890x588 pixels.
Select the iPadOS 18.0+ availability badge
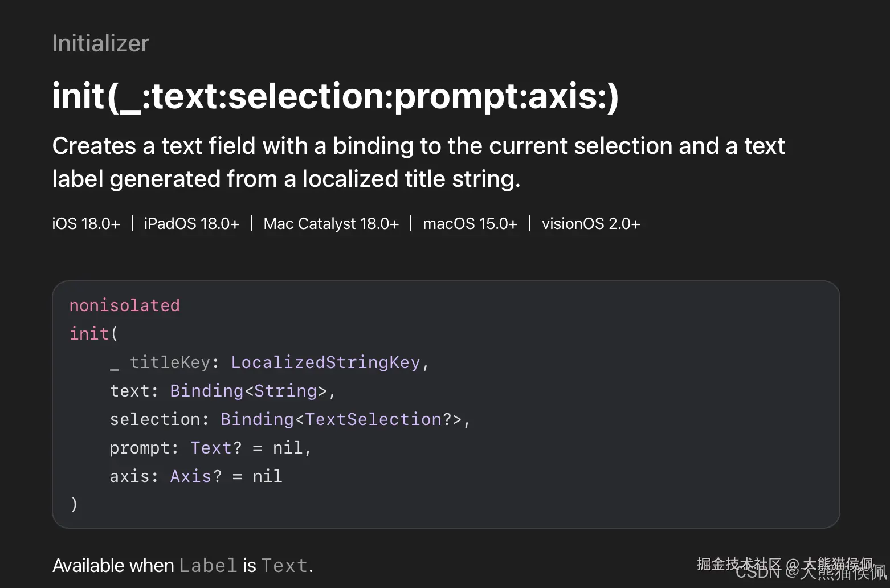191,224
